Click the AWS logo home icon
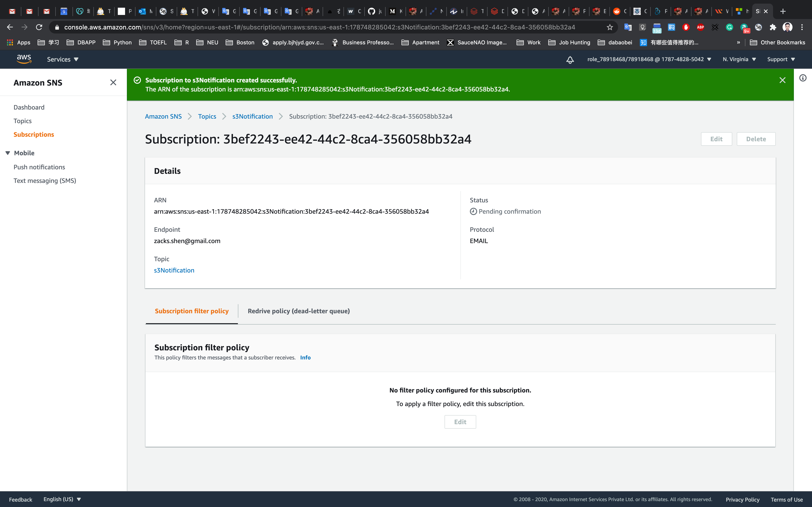The image size is (812, 507). click(x=24, y=59)
